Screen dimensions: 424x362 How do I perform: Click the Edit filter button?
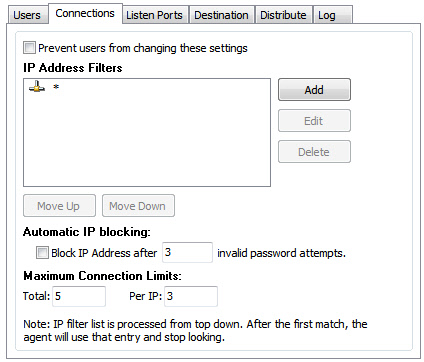pos(314,121)
